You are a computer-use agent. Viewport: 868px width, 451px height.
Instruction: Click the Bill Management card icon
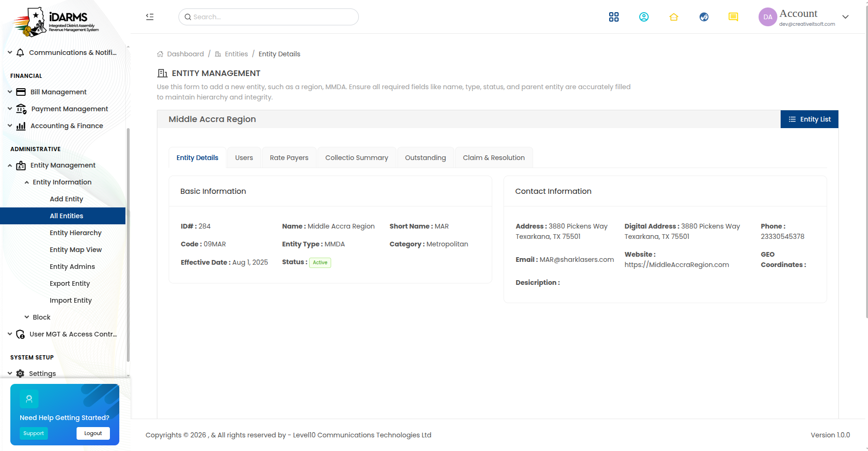pyautogui.click(x=21, y=92)
